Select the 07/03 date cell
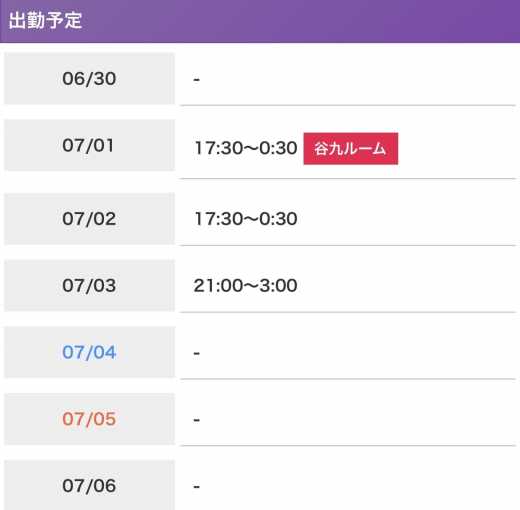 tap(89, 286)
